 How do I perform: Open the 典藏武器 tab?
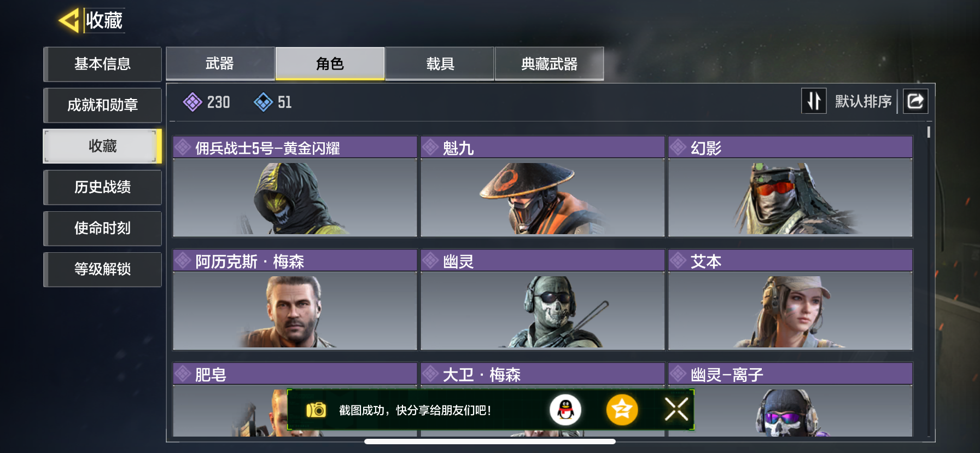550,63
